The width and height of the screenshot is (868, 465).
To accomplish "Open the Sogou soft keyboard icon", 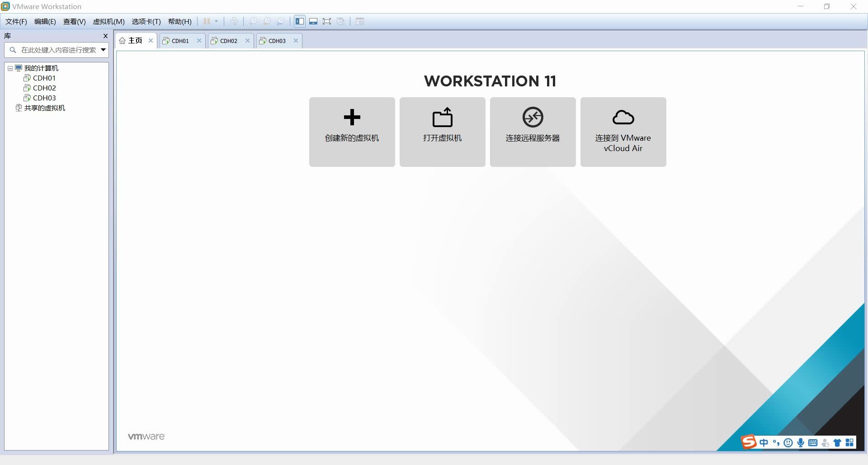I will [x=813, y=443].
